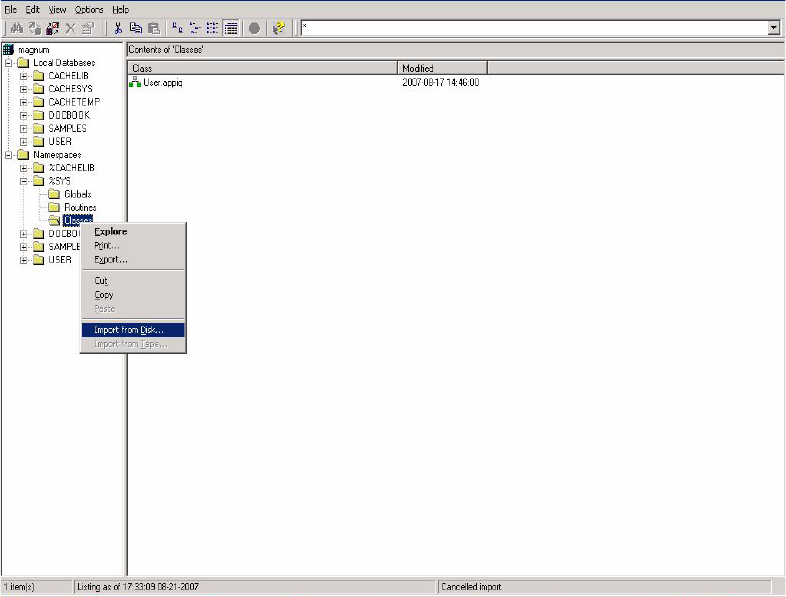Screen dimensions: 786x597
Task: Click the magnum server icon
Action: (8, 50)
